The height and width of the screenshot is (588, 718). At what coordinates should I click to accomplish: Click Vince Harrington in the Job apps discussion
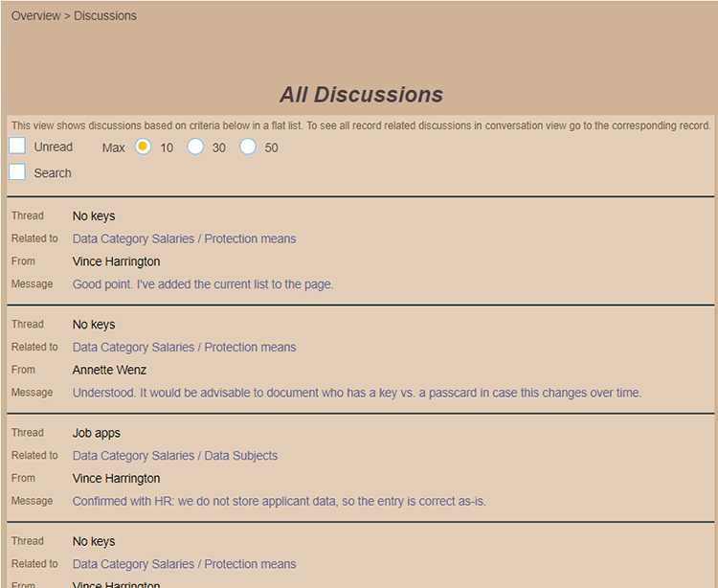(116, 478)
